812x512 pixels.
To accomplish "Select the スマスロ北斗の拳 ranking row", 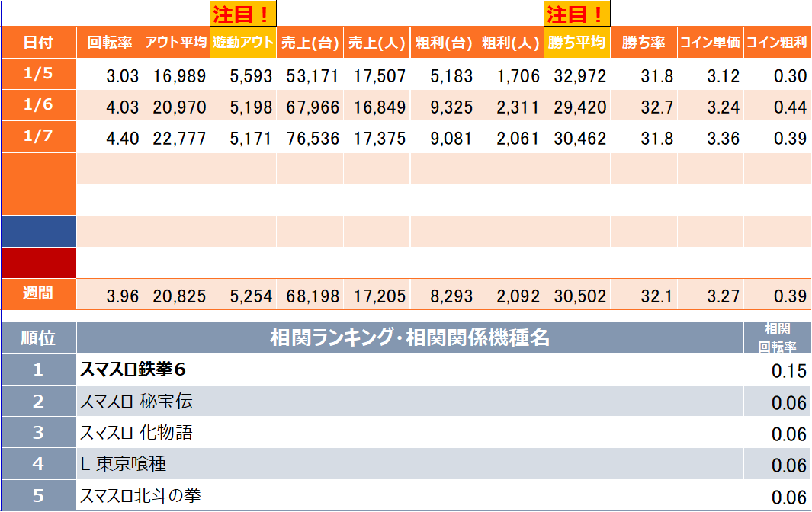I will point(140,496).
